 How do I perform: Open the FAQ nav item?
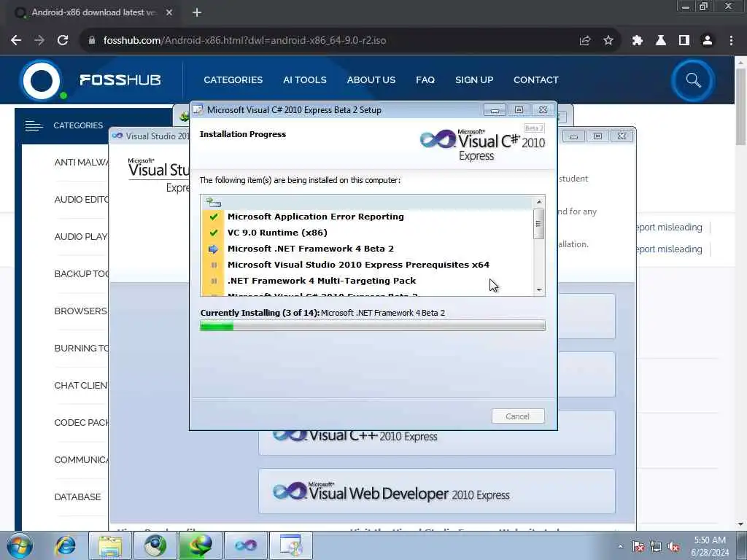[x=425, y=80]
